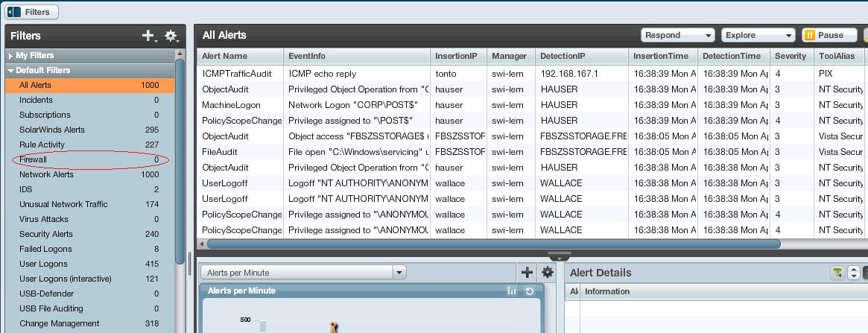This screenshot has height=333, width=868.
Task: Select the IDS filter
Action: tap(89, 190)
